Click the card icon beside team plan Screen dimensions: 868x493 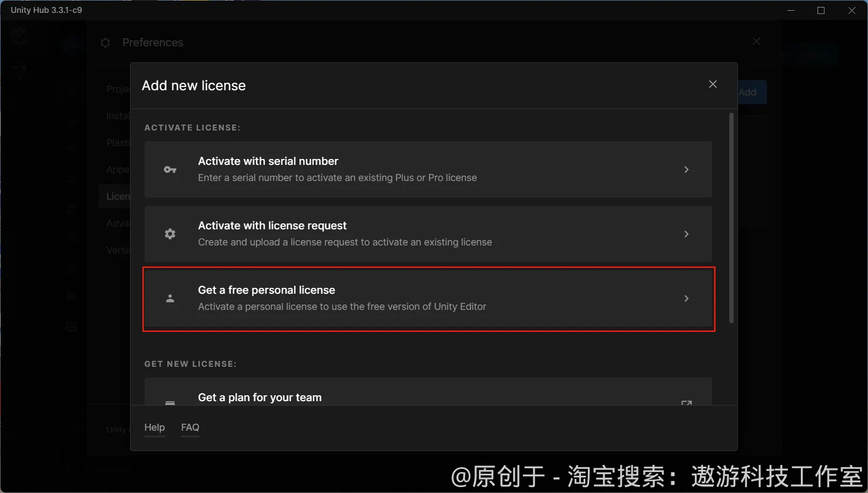[170, 402]
